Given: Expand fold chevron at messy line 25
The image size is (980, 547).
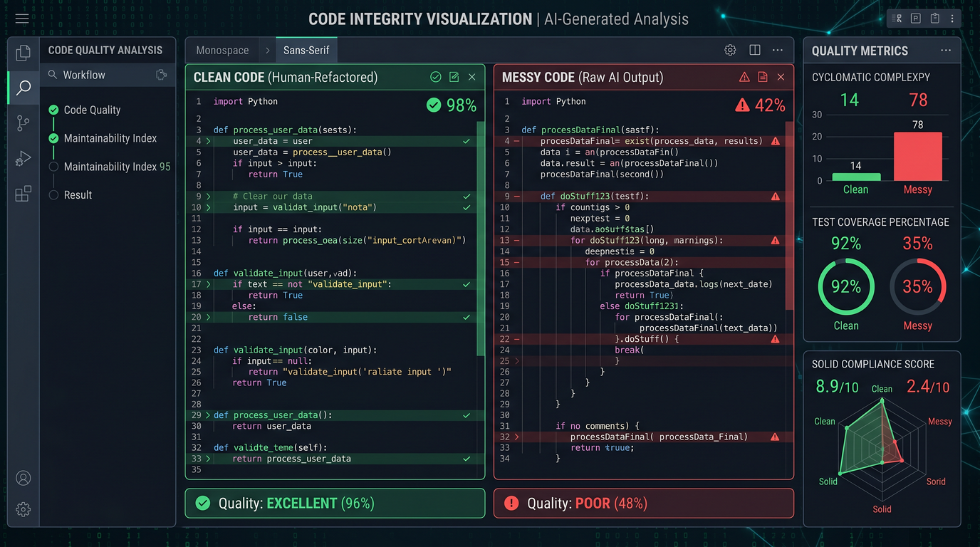Looking at the screenshot, I should point(516,360).
